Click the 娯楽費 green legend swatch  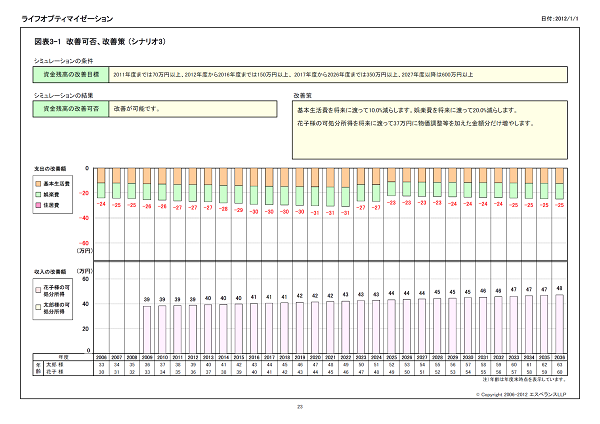(x=38, y=194)
